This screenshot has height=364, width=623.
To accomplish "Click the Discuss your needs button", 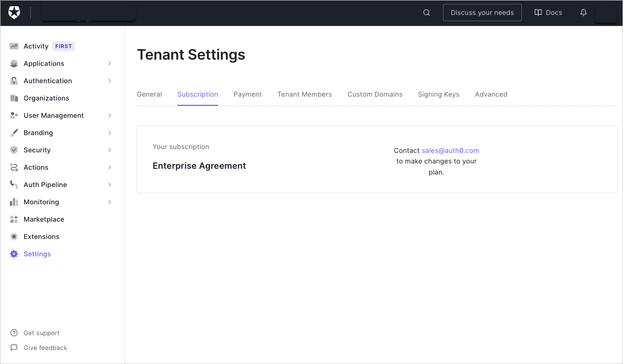I will click(x=482, y=13).
